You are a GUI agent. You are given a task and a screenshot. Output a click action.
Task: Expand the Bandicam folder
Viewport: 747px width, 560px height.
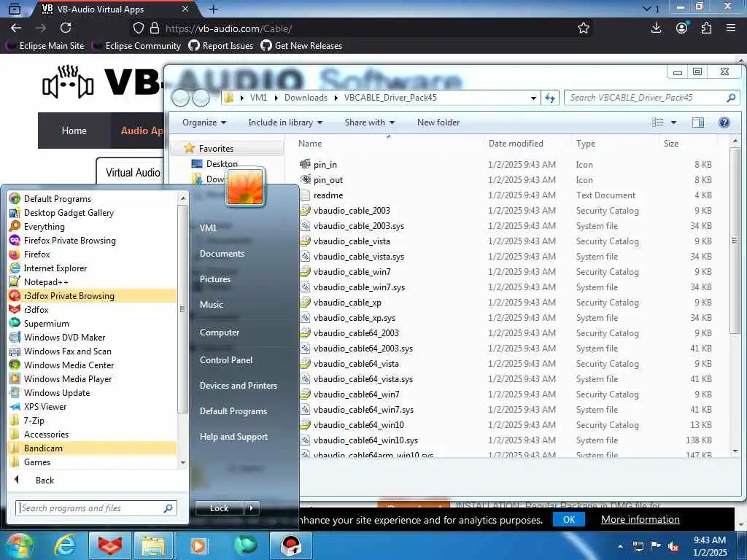(43, 447)
